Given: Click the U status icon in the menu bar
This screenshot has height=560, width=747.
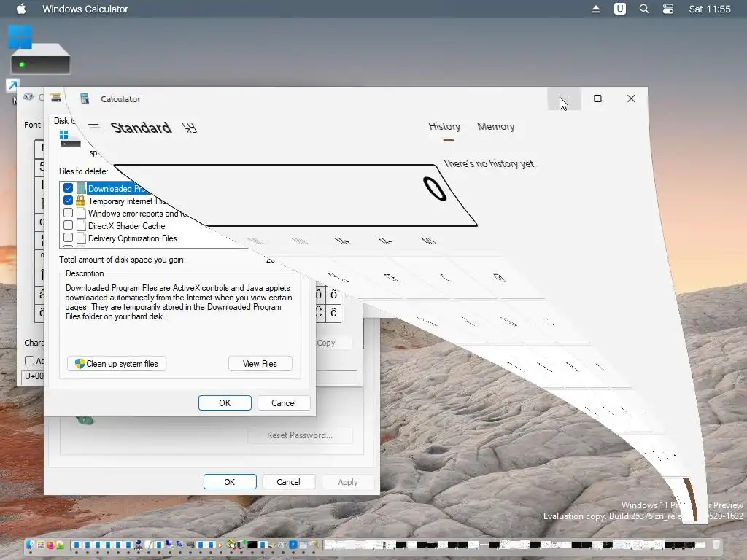Looking at the screenshot, I should (620, 9).
